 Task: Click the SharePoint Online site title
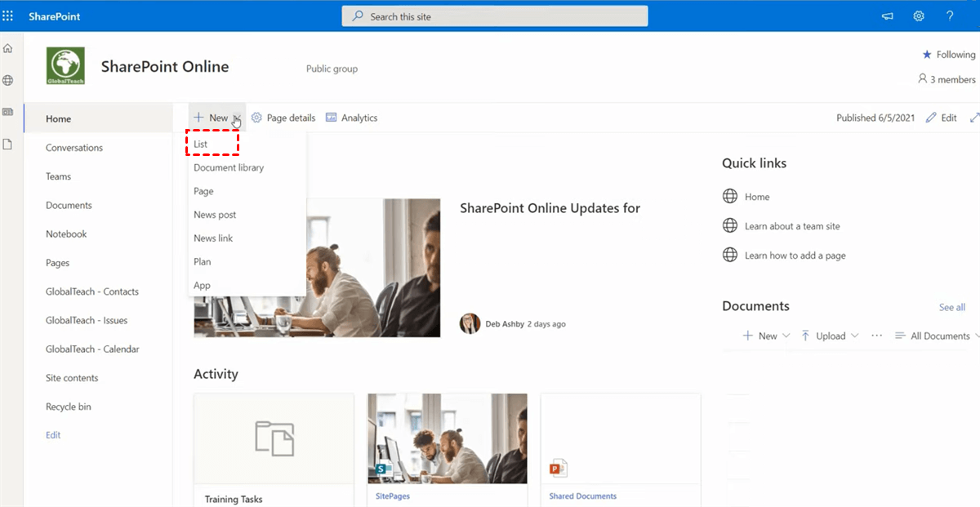[165, 67]
